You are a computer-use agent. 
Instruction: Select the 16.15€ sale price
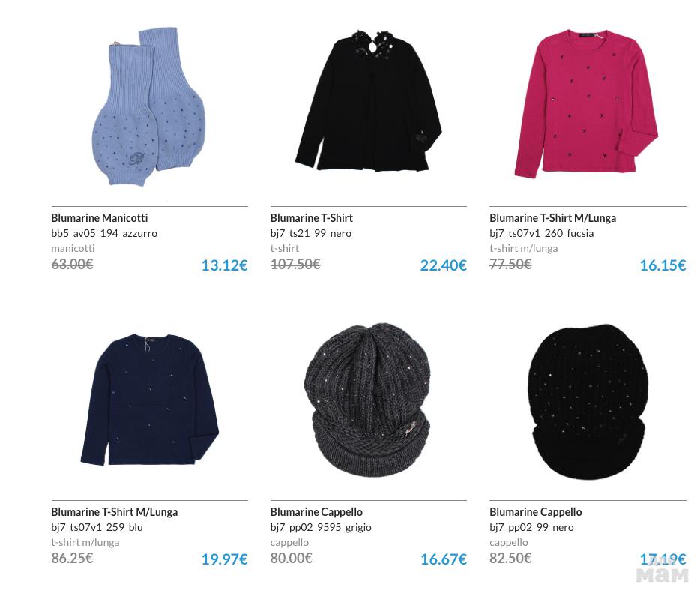click(x=663, y=265)
